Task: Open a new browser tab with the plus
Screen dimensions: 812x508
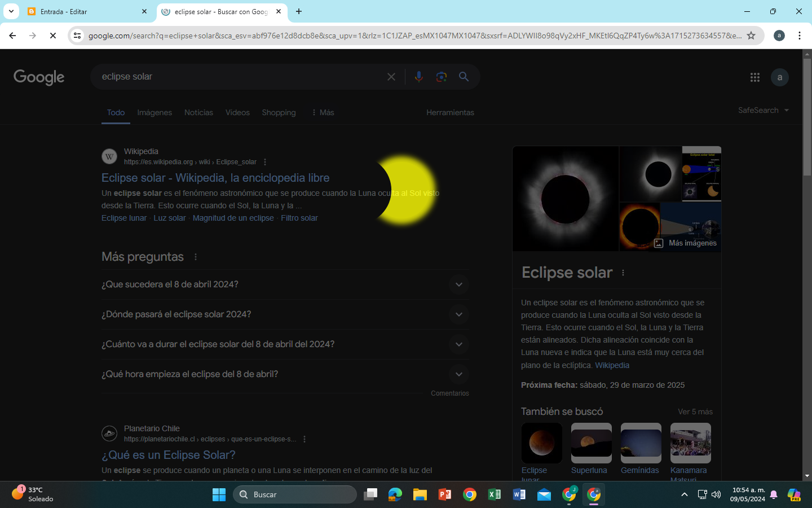Action: pyautogui.click(x=299, y=11)
